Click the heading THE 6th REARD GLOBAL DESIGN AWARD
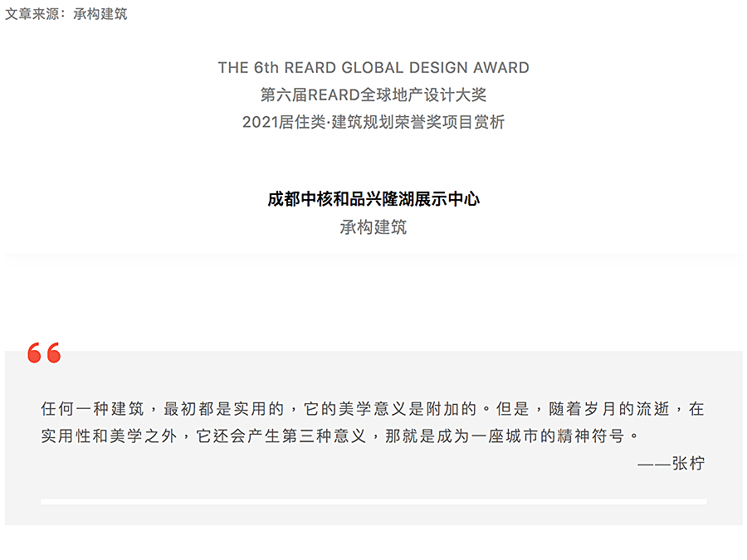The width and height of the screenshot is (747, 560). [x=373, y=68]
